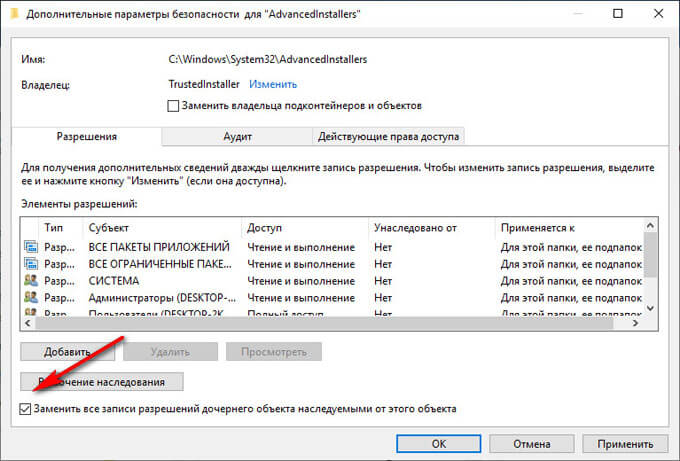Click the horizontal scroll left arrow
680x461 pixels.
(x=28, y=323)
